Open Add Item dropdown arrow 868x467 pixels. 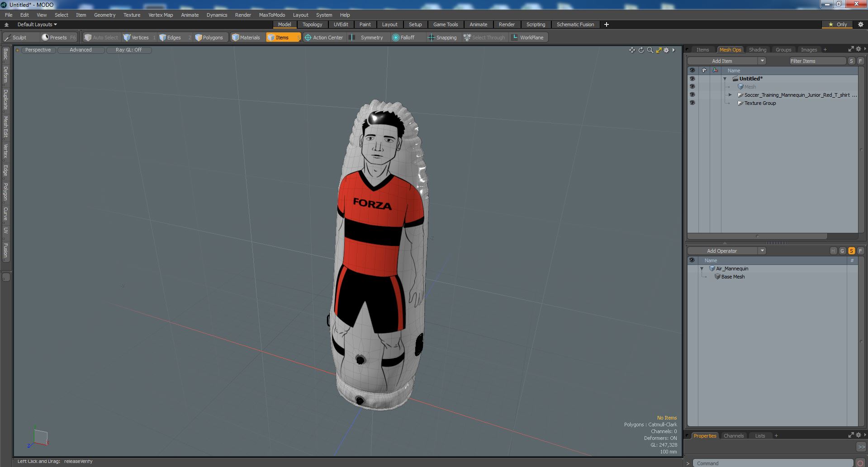(762, 61)
